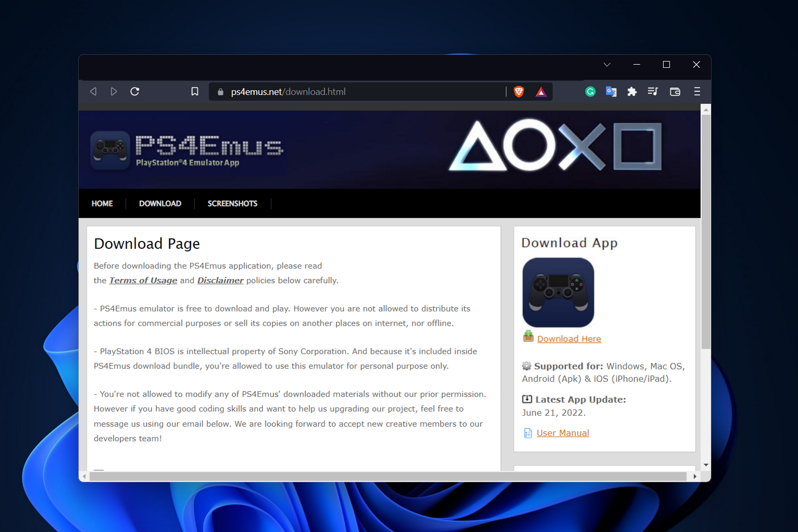Bookmark this page with the bookmark icon

195,91
